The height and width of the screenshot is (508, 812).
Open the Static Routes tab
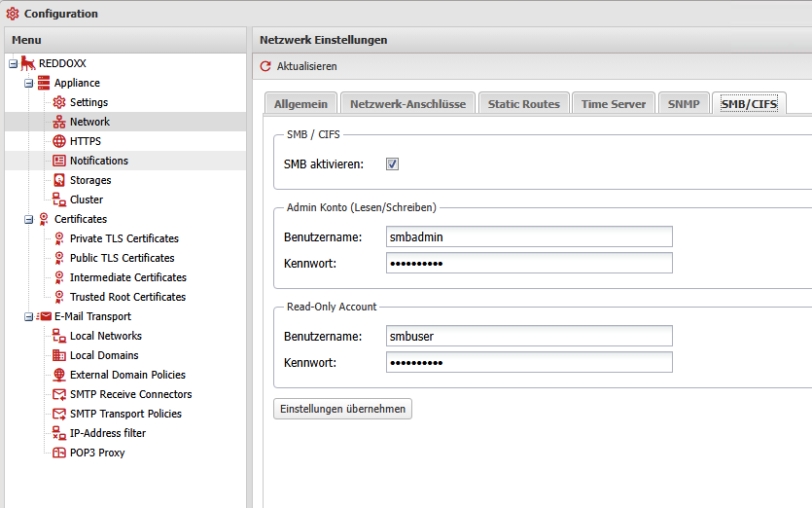(x=523, y=104)
